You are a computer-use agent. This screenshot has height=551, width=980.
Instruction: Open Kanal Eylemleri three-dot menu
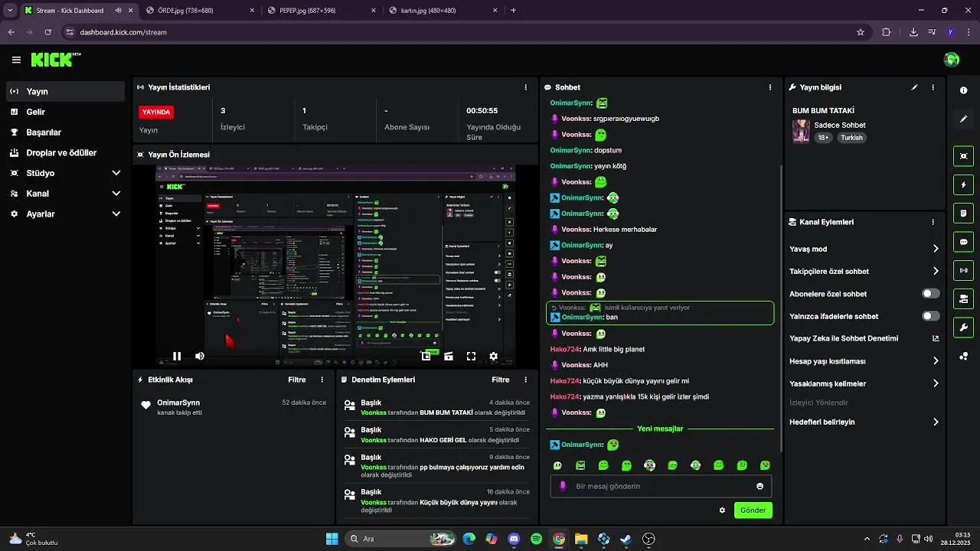(x=933, y=222)
